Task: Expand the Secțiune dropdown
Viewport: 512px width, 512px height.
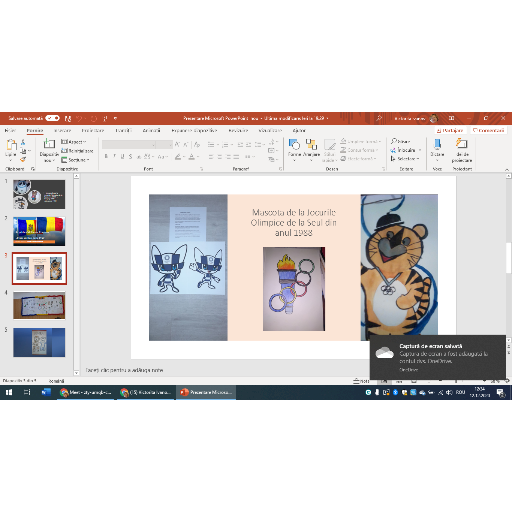Action: 75,160
